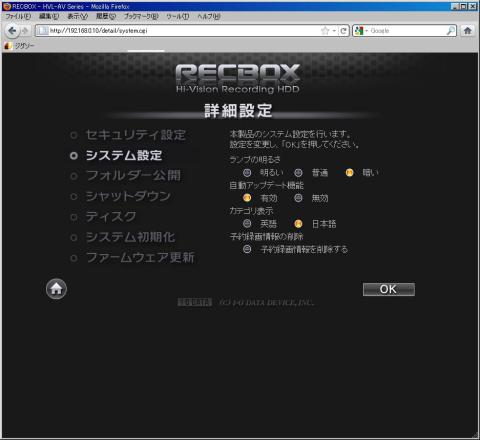Disable auto update with 無効
480x440 pixels.
(298, 198)
